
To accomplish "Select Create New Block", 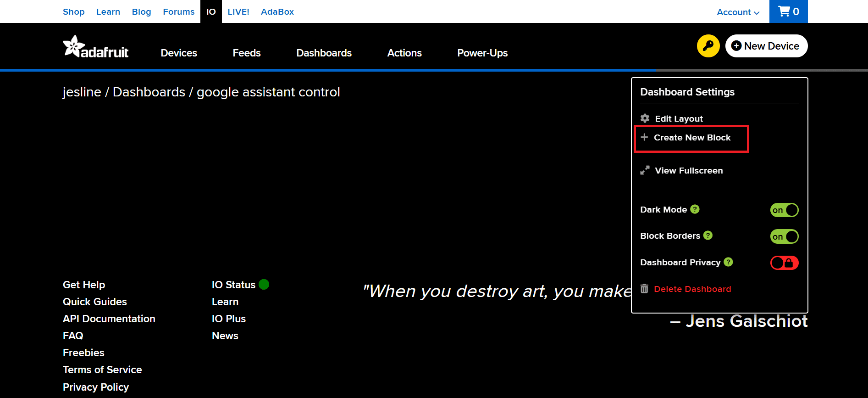I will (691, 138).
